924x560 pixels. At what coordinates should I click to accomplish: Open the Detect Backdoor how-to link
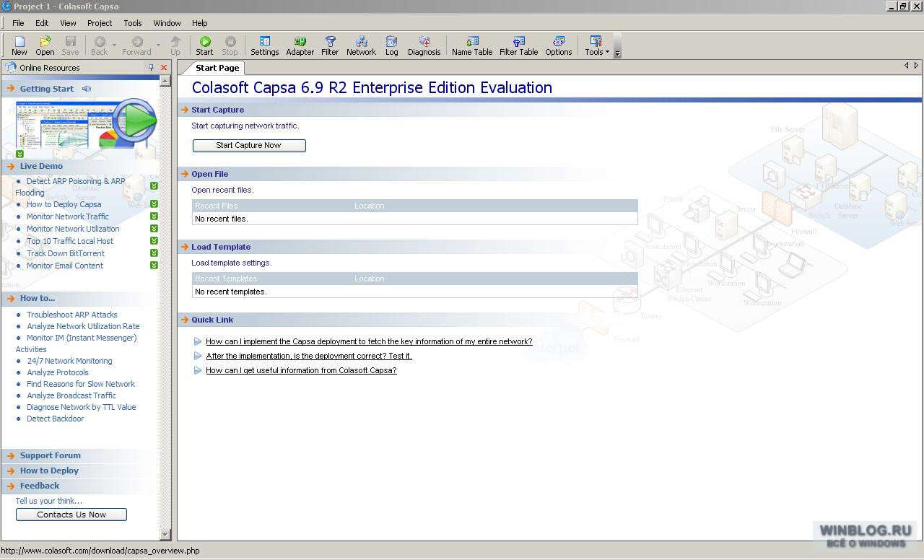[55, 419]
